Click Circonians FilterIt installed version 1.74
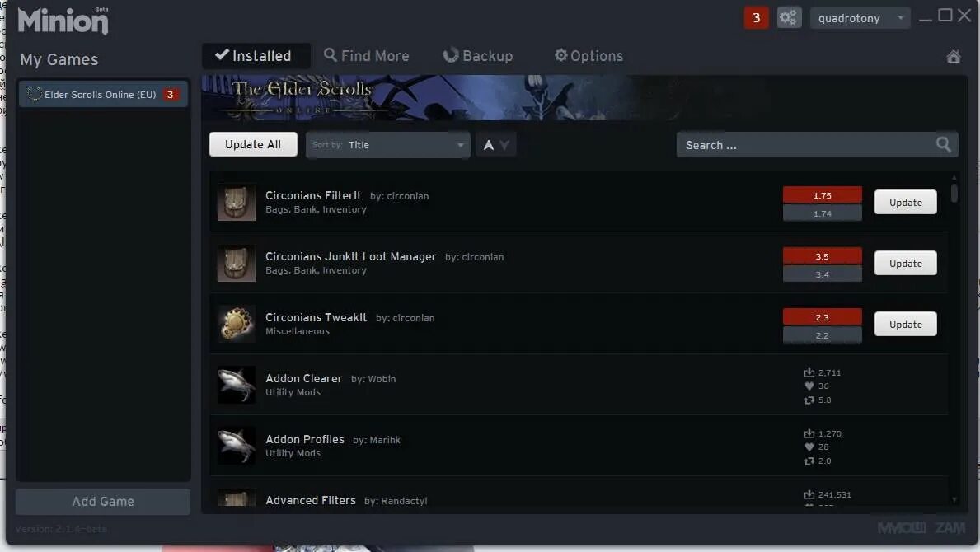 point(822,213)
